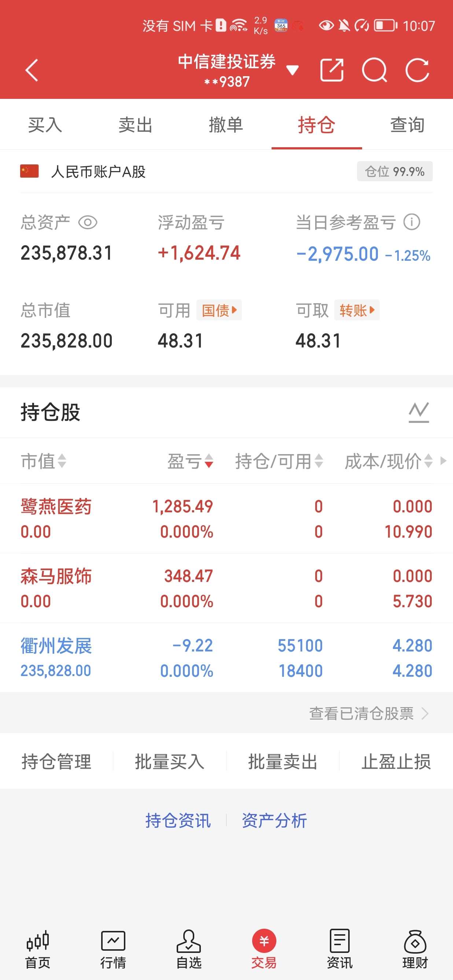Expand the account switch dropdown arrow
The width and height of the screenshot is (453, 980).
point(292,70)
